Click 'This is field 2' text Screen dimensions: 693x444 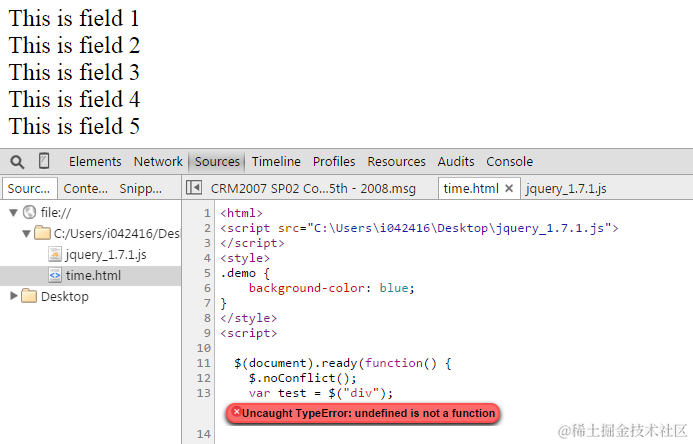[74, 46]
